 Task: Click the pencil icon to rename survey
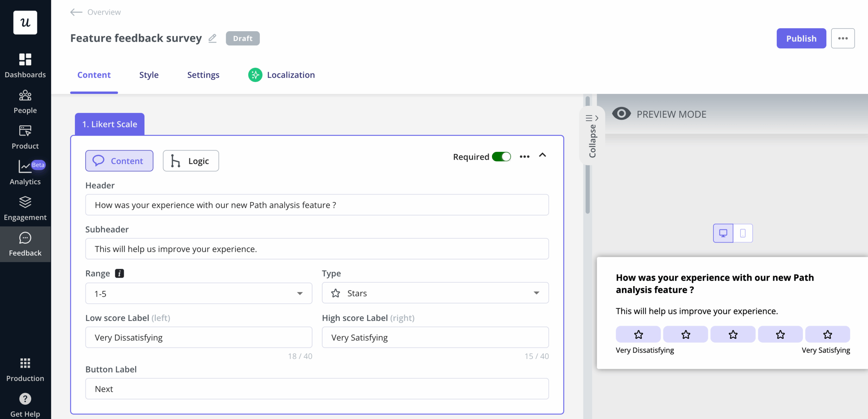[212, 38]
